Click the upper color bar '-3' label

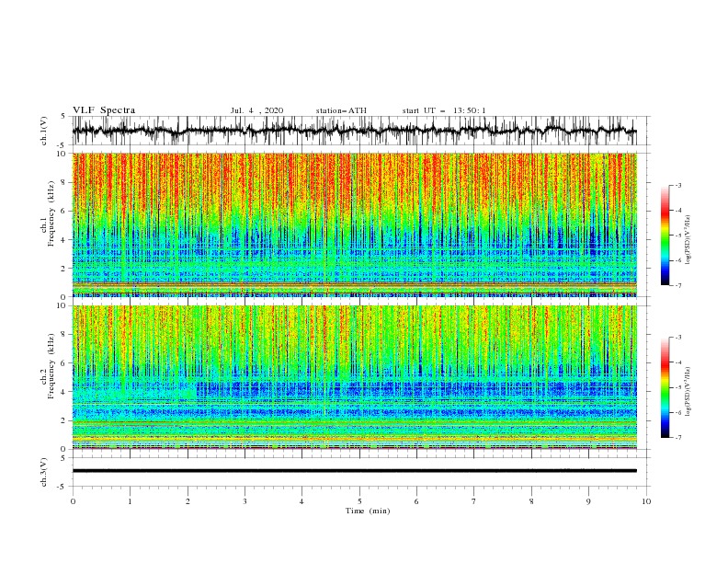[677, 185]
